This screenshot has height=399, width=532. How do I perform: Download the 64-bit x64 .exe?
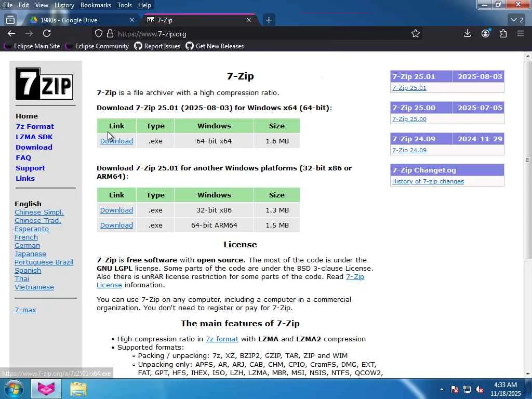(x=116, y=141)
